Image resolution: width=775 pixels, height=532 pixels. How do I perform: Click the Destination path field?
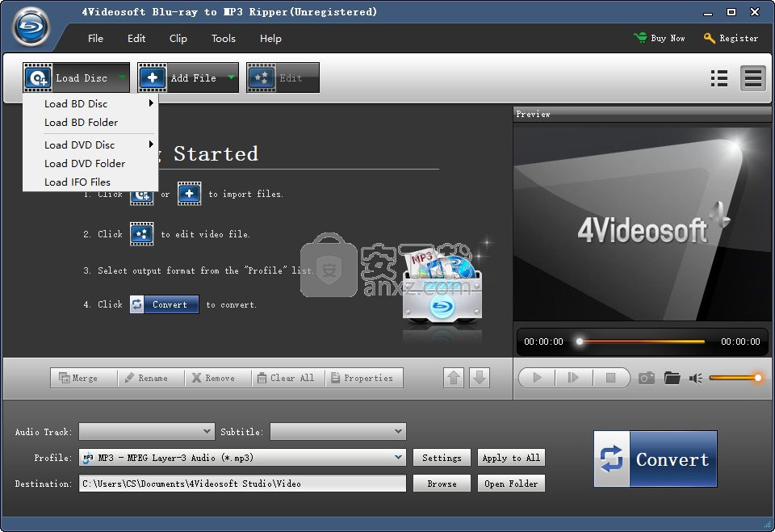coord(242,484)
